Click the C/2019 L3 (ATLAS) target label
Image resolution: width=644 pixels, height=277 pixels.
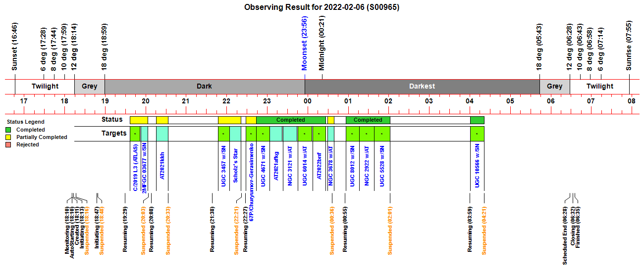135,168
